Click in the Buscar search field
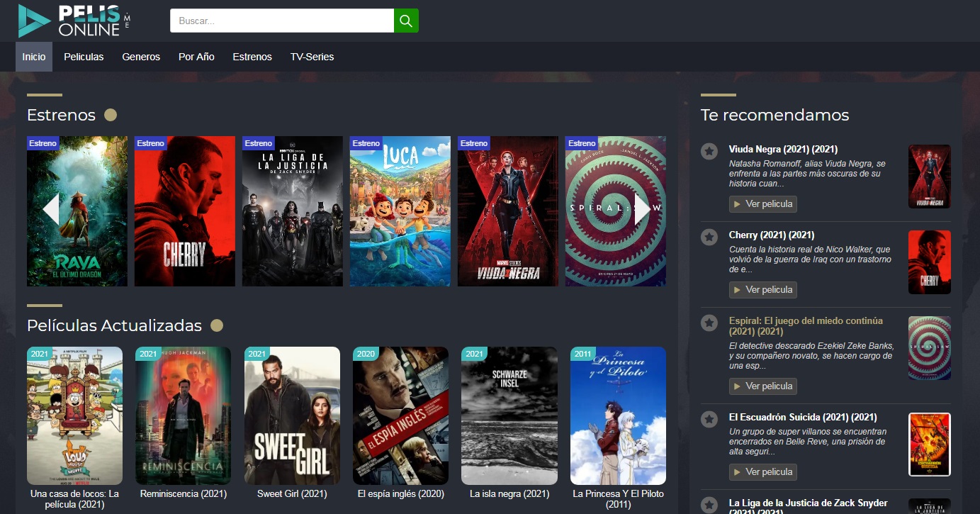This screenshot has height=514, width=980. (281, 21)
